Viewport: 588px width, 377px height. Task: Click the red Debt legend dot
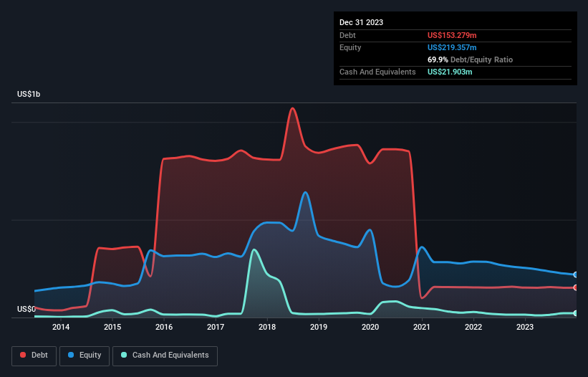(23, 355)
